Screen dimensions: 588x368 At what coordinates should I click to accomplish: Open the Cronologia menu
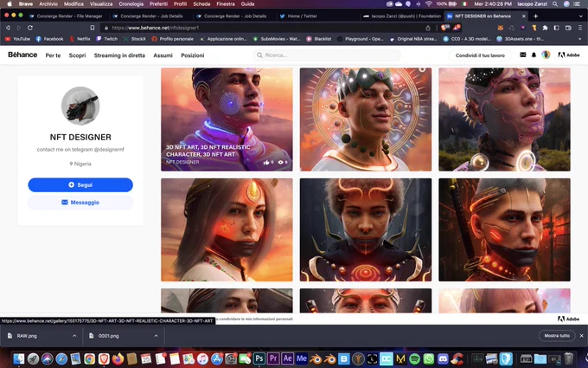[x=131, y=3]
